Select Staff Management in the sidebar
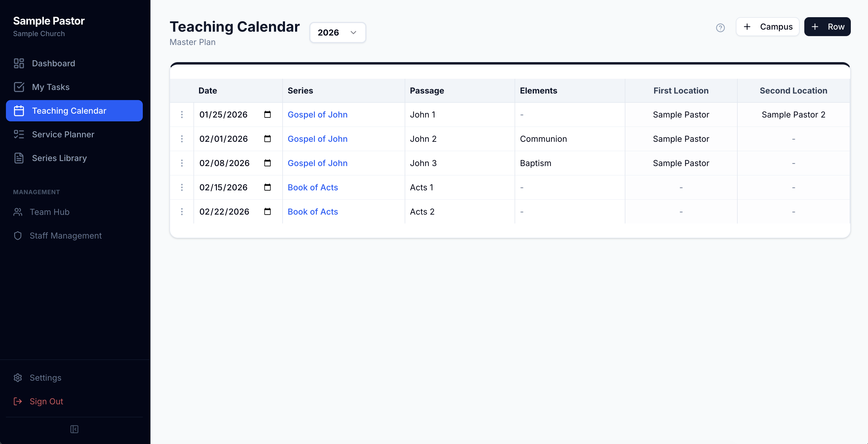Image resolution: width=868 pixels, height=444 pixels. (65, 235)
